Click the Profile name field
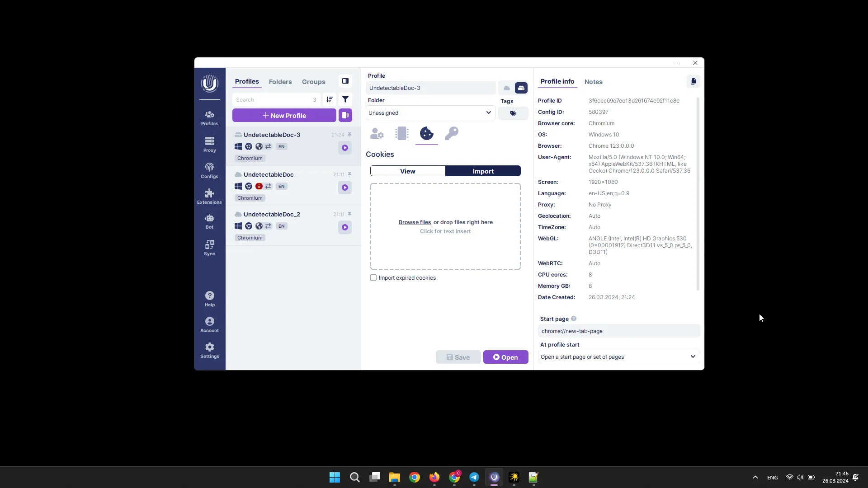The height and width of the screenshot is (488, 868). (x=430, y=88)
